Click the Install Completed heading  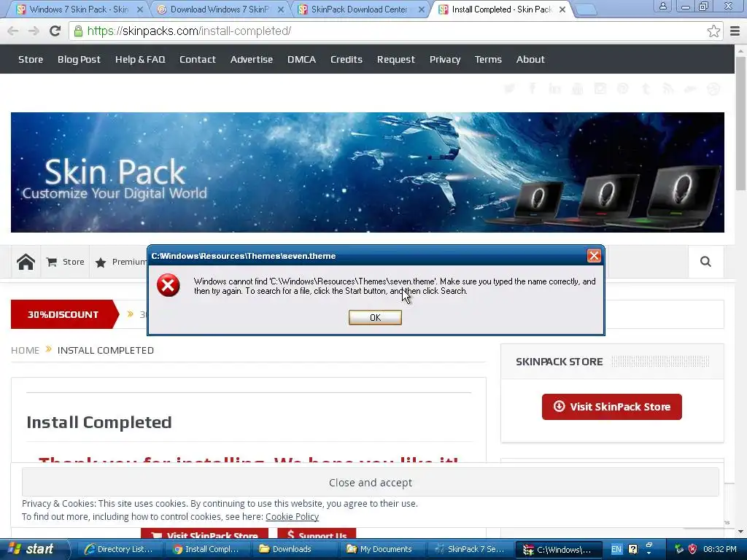(99, 422)
